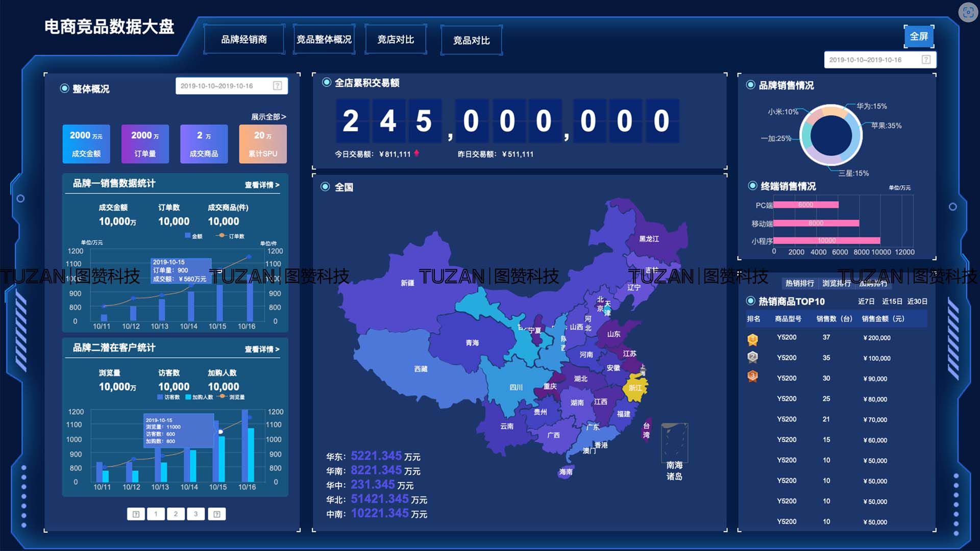Click the screenshot capture icon top-right corner
980x551 pixels.
click(968, 12)
